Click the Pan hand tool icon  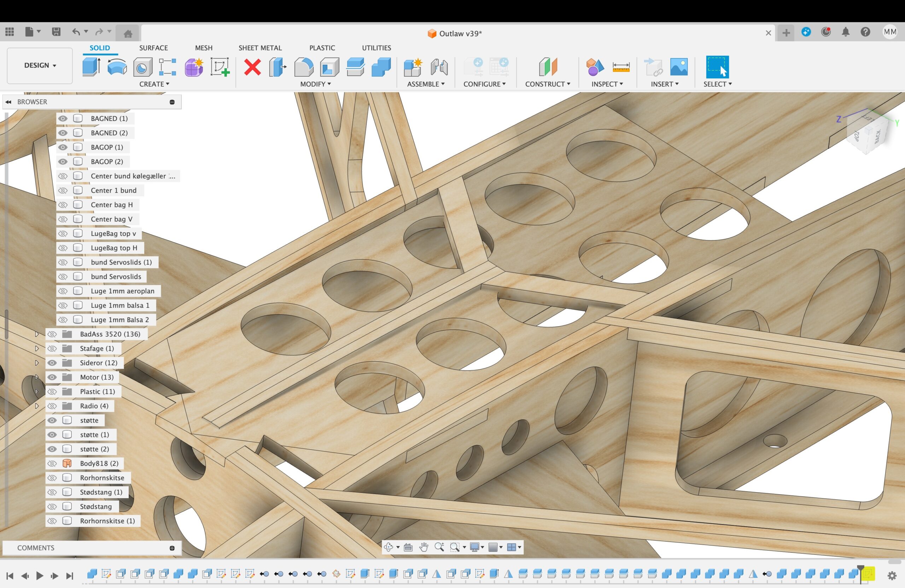[424, 547]
